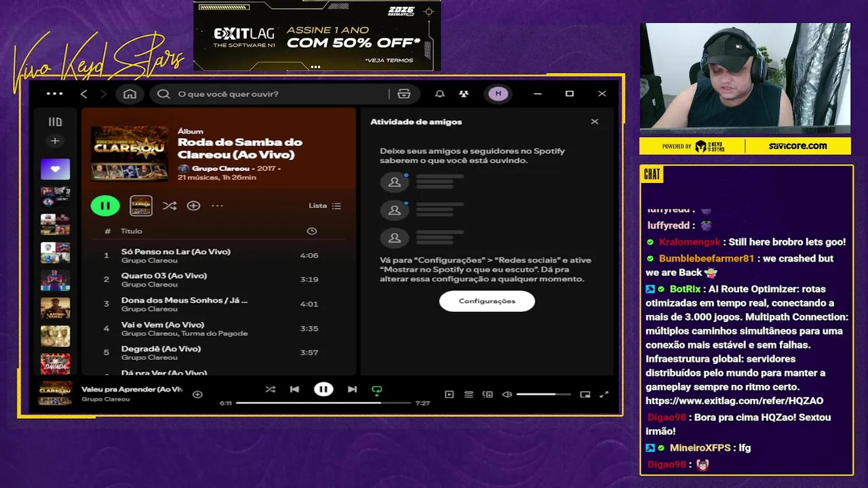Open now playing title 'Valeu pra Aprender'
The image size is (868, 488).
point(132,389)
